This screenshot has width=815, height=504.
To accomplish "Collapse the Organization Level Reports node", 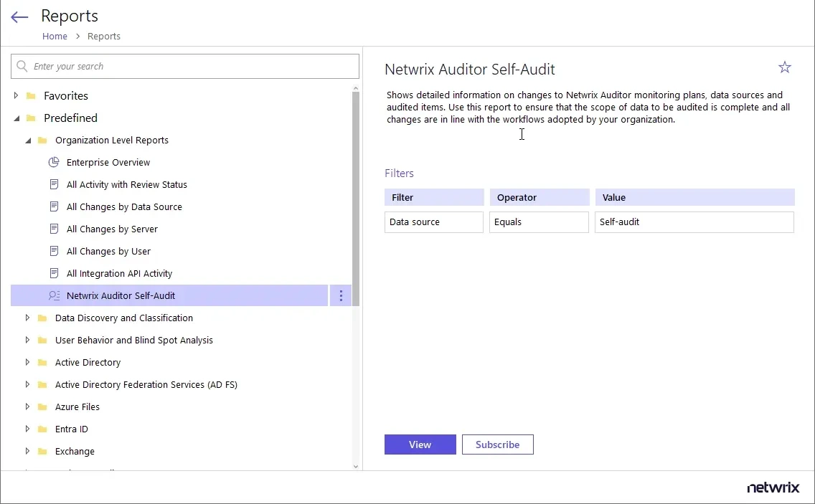I will pos(28,141).
